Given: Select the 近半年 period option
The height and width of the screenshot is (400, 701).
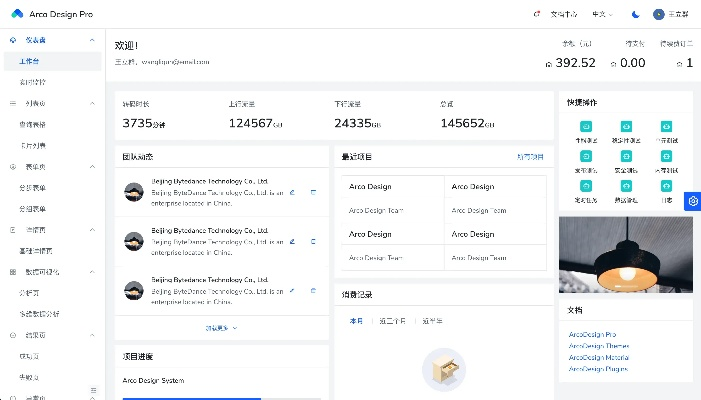Looking at the screenshot, I should click(432, 321).
